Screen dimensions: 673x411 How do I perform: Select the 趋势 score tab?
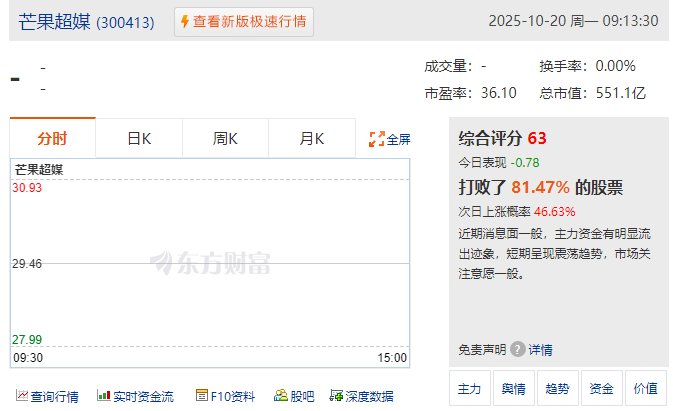click(558, 388)
